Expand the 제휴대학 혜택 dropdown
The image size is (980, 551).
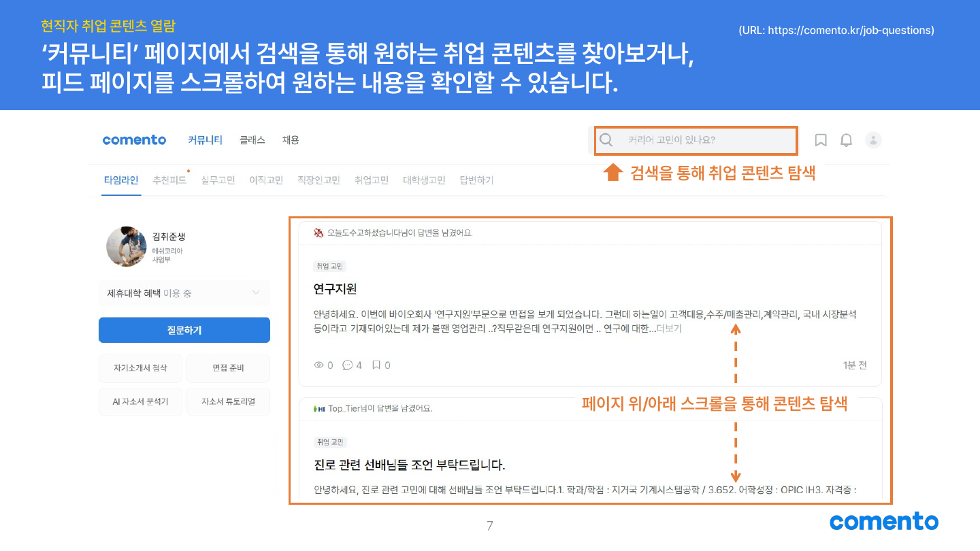pos(256,293)
